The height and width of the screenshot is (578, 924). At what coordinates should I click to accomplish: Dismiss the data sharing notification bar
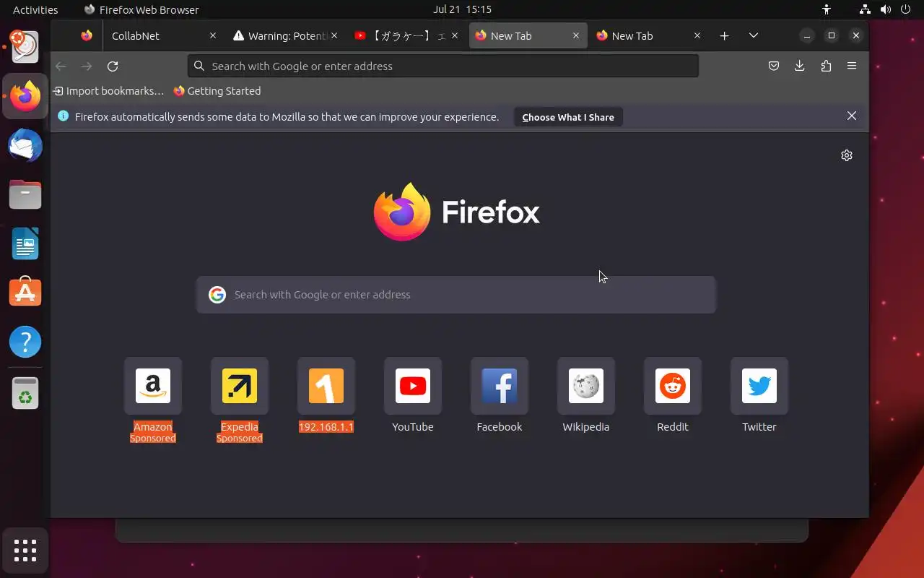852,116
